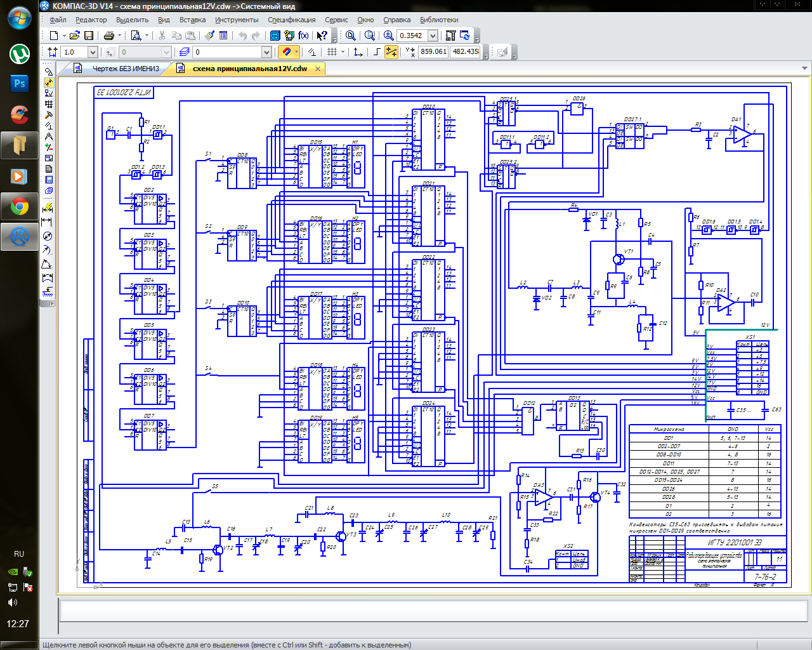Toggle grid display button
The width and height of the screenshot is (812, 650).
click(x=331, y=52)
